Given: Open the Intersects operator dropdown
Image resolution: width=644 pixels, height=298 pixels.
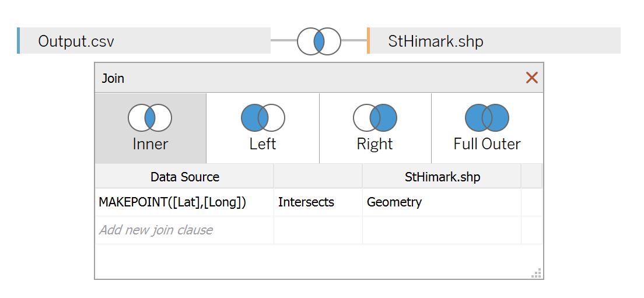Looking at the screenshot, I should click(318, 202).
